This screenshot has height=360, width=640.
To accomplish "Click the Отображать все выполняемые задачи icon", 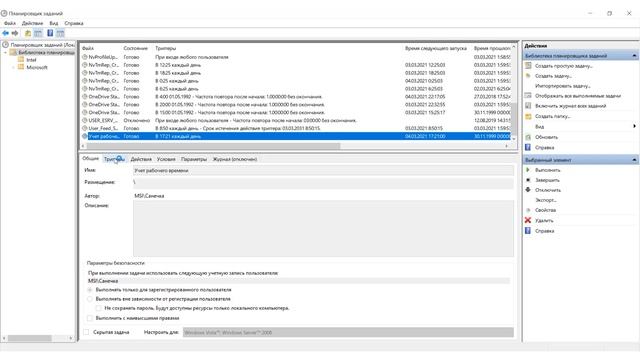I will coord(528,96).
